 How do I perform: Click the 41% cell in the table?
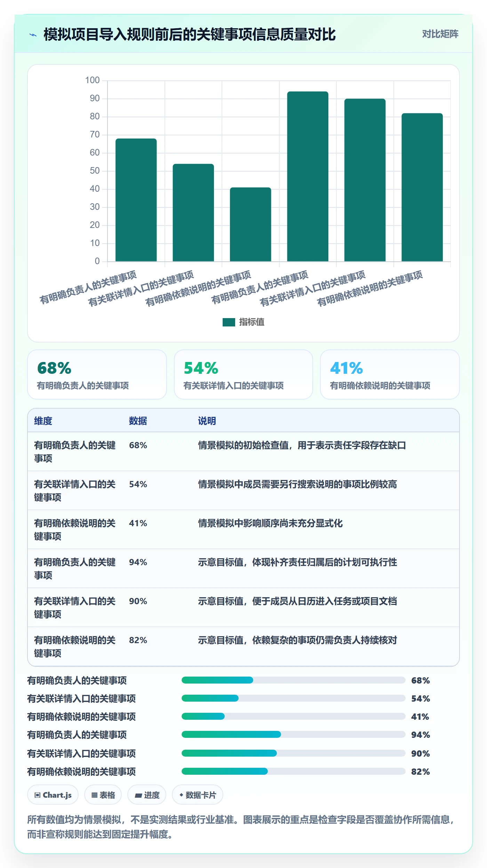(138, 523)
